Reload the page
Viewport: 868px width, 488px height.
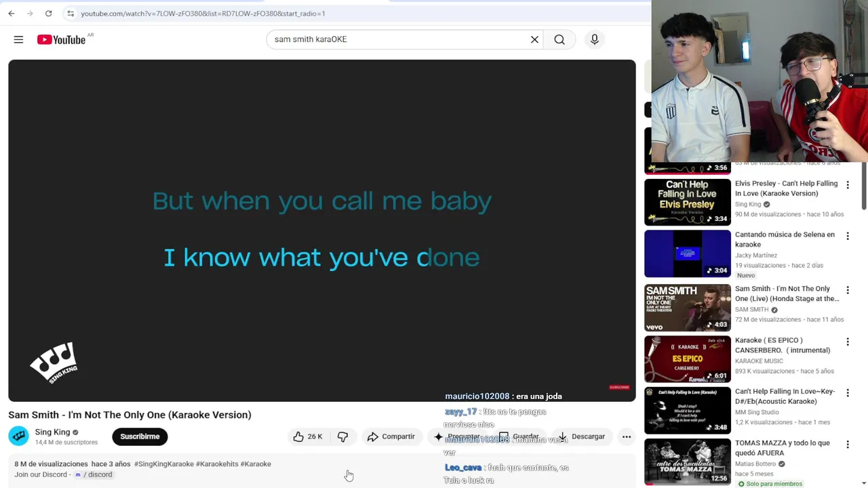coord(48,14)
